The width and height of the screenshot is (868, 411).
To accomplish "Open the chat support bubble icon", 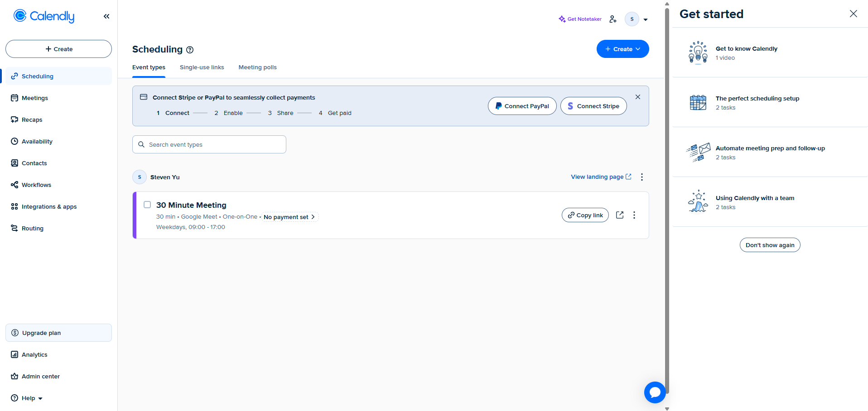I will (x=655, y=392).
